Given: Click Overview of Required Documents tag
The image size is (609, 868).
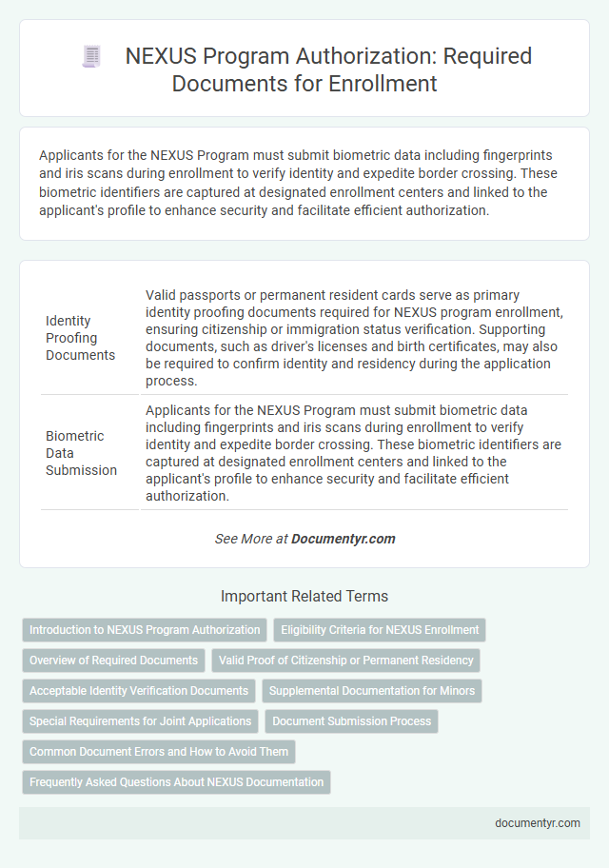Looking at the screenshot, I should click(113, 661).
